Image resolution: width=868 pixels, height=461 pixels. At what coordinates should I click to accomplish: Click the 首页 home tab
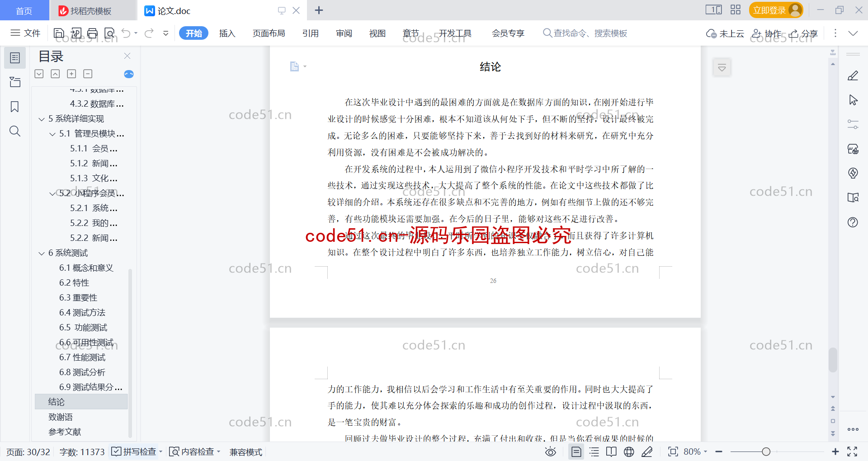tap(24, 10)
